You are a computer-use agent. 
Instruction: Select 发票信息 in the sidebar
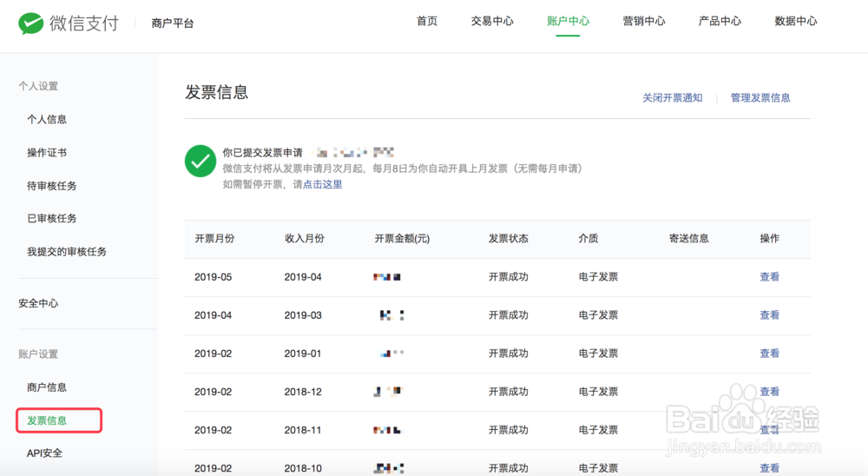click(x=47, y=420)
